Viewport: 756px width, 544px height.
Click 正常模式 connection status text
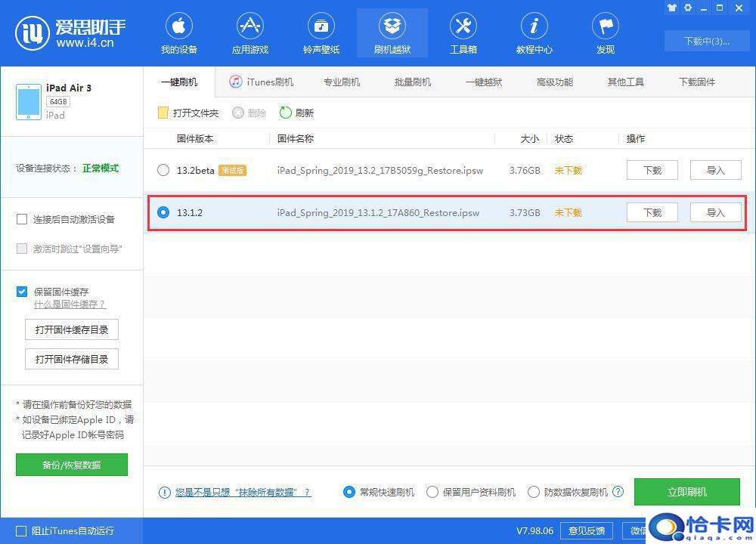coord(101,168)
